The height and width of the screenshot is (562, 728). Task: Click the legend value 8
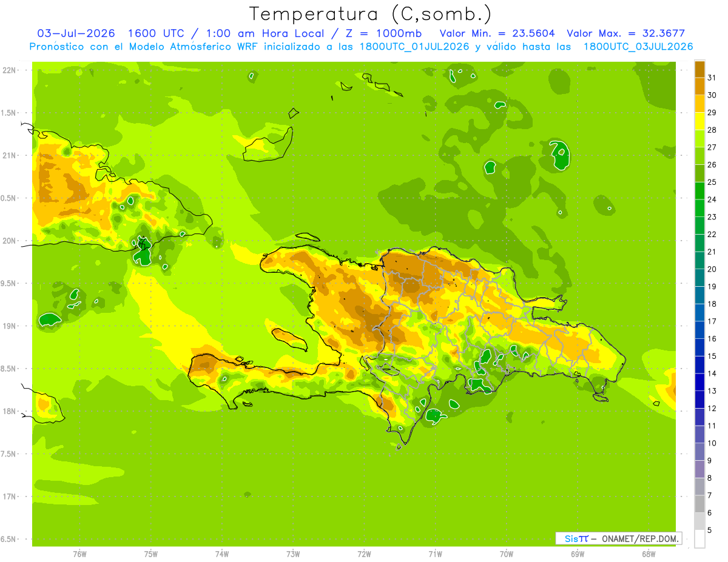click(x=710, y=478)
